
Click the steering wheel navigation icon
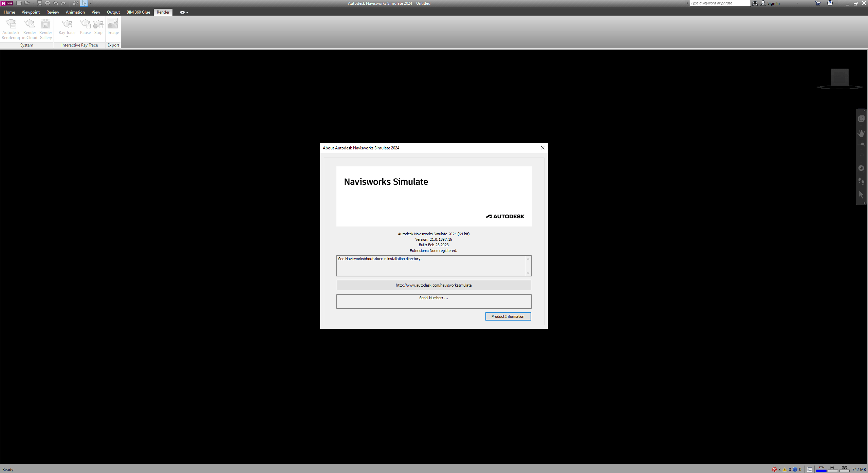tap(861, 119)
